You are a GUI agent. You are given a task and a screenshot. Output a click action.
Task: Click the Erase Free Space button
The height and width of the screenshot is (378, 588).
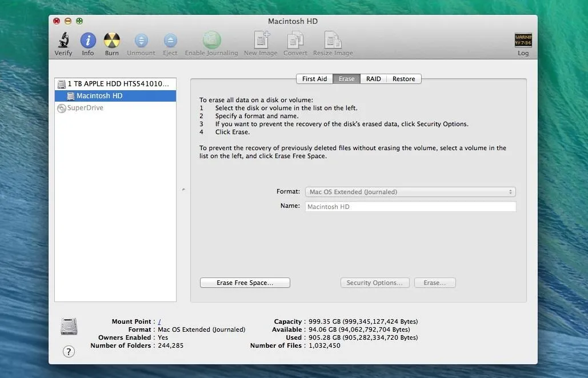click(245, 283)
